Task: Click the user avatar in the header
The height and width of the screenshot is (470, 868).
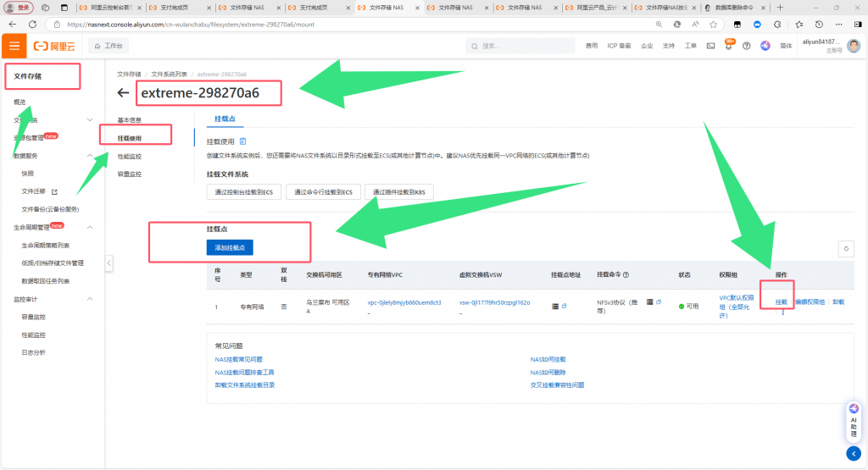Action: click(854, 46)
